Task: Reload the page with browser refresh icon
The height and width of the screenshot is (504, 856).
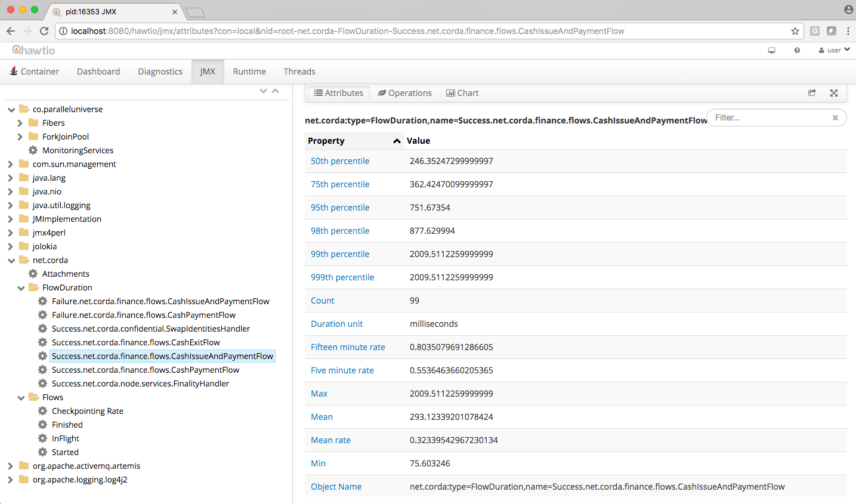Action: coord(44,31)
